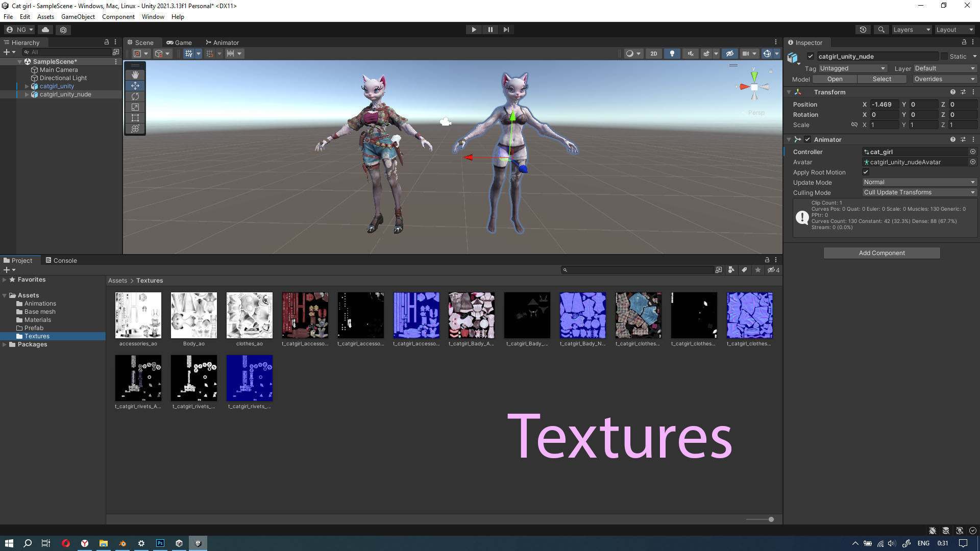The height and width of the screenshot is (551, 980).
Task: Toggle the Static checkbox
Action: [944, 56]
